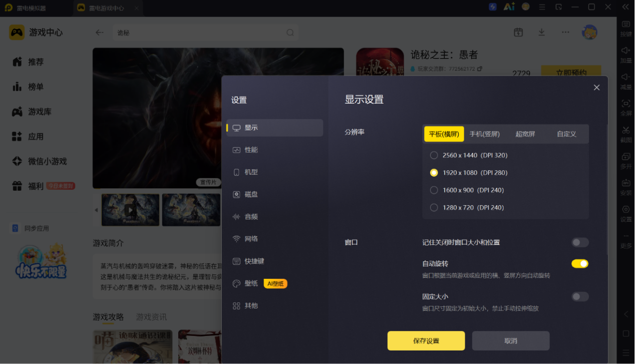This screenshot has width=635, height=364.
Task: Turn off the 自动旋转 switch
Action: point(580,264)
